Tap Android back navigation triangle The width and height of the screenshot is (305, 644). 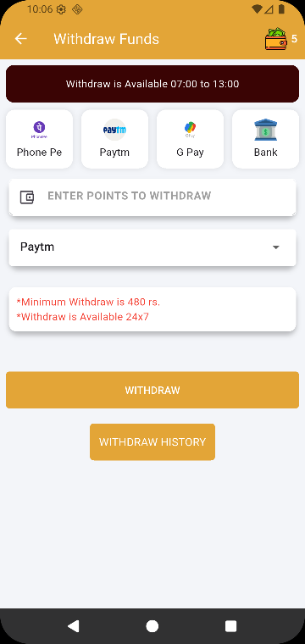73,626
